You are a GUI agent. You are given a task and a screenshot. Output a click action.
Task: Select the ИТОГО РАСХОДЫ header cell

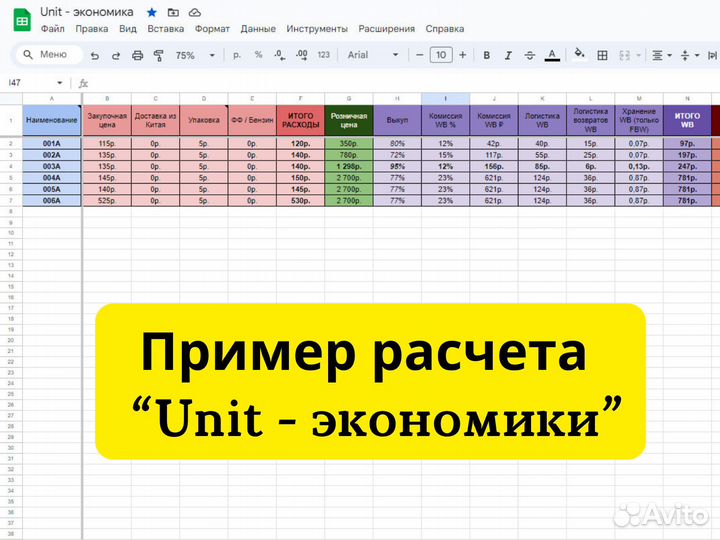[x=300, y=120]
